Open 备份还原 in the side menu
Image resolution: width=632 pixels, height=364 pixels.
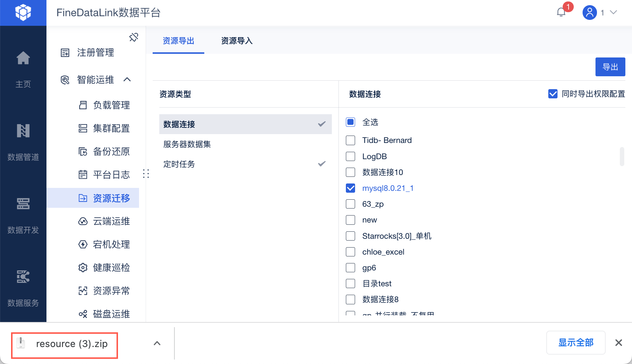pos(111,151)
